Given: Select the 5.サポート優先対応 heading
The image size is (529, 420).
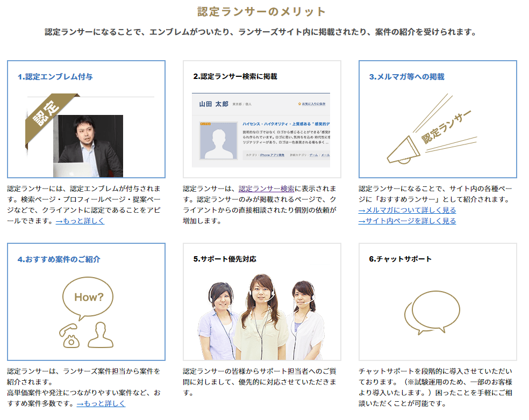Looking at the screenshot, I should [225, 259].
